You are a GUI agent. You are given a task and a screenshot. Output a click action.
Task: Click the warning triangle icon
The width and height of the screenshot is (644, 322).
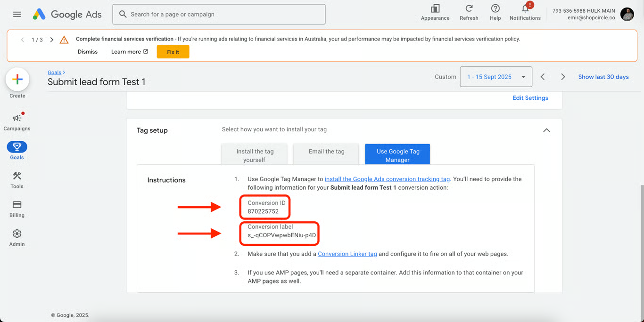coord(64,40)
